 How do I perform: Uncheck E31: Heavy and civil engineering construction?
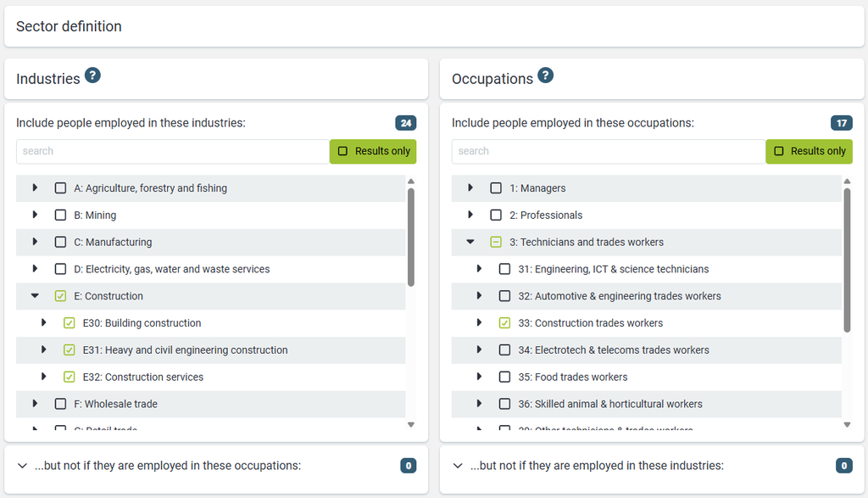coord(70,350)
